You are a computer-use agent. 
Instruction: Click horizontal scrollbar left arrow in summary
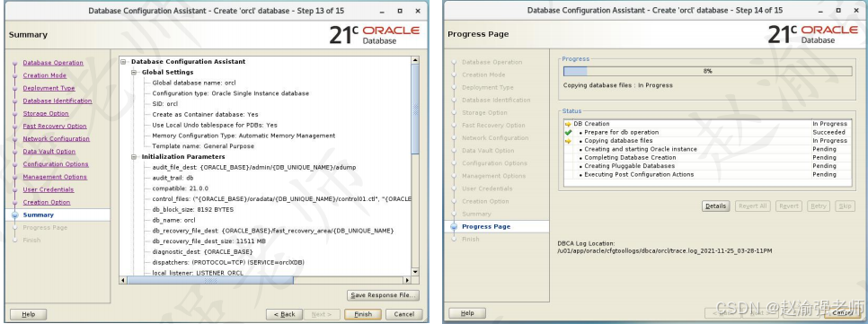click(123, 281)
